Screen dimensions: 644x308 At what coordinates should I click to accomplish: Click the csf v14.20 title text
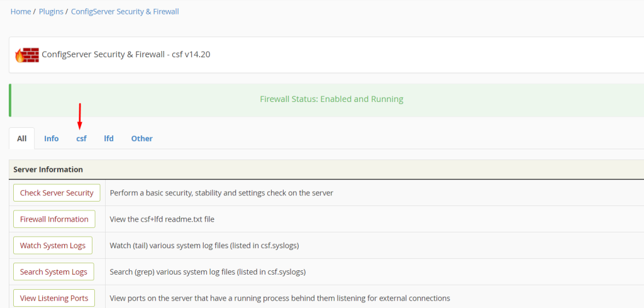[x=126, y=55]
